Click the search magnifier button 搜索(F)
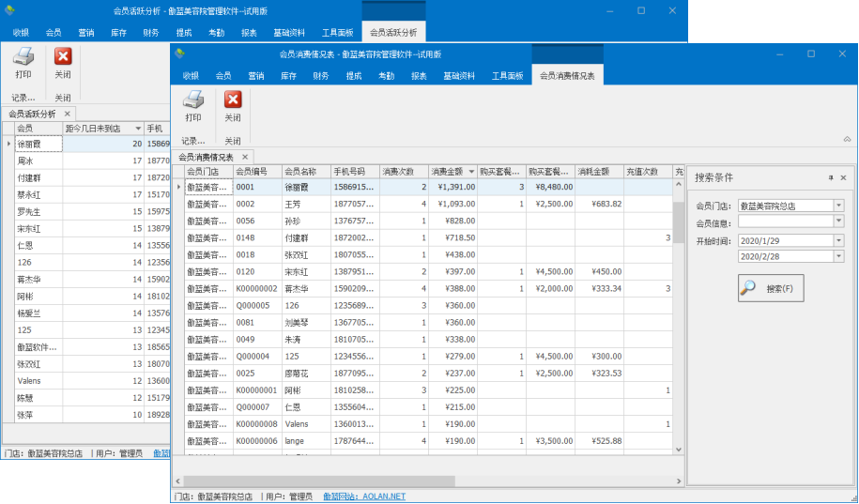This screenshot has height=504, width=859. [771, 288]
